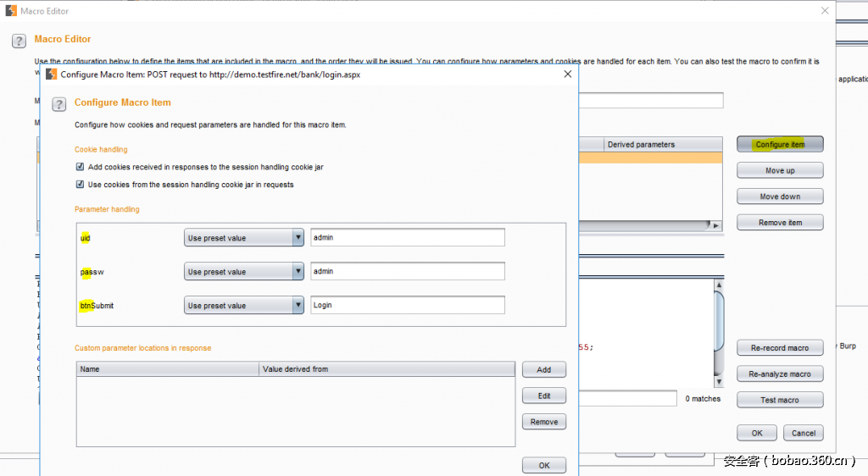Click Re-record macro button
The width and height of the screenshot is (868, 476).
coord(780,348)
